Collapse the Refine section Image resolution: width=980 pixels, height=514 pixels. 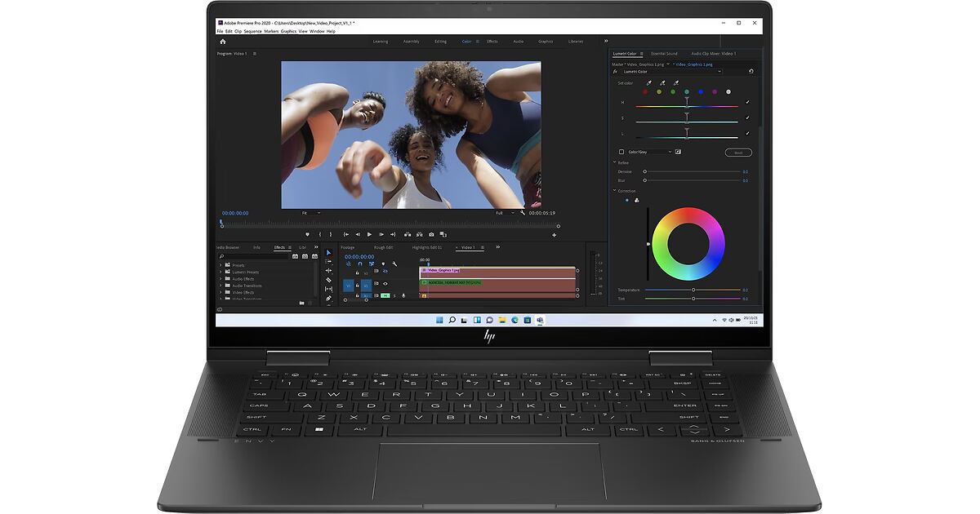pyautogui.click(x=615, y=162)
